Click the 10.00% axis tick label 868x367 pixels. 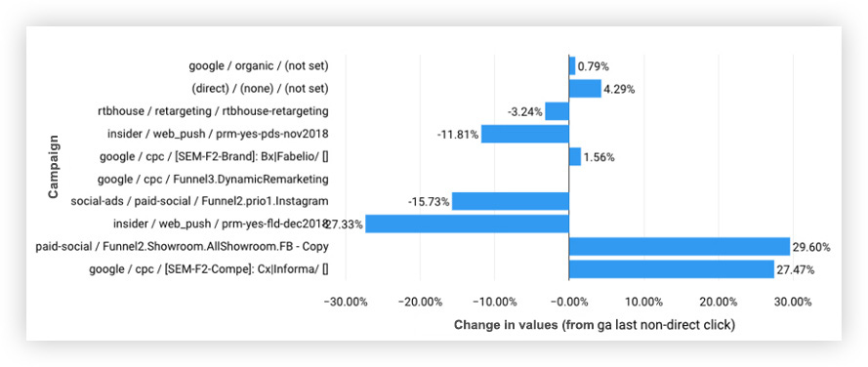(643, 303)
